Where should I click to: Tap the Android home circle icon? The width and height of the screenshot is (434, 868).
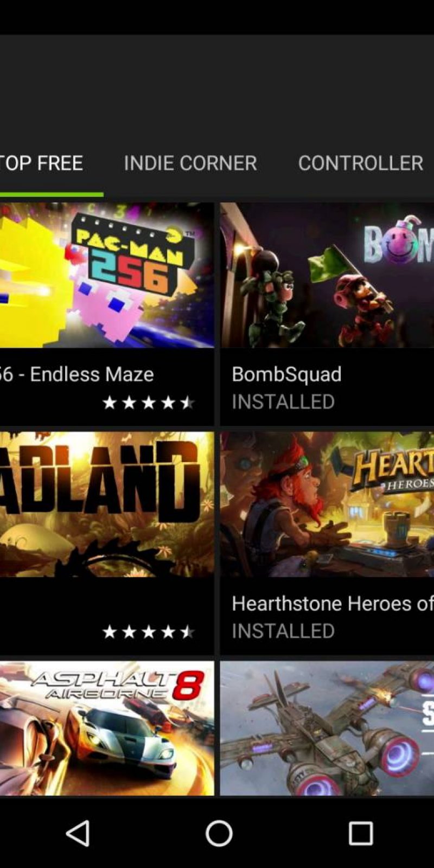pyautogui.click(x=219, y=833)
